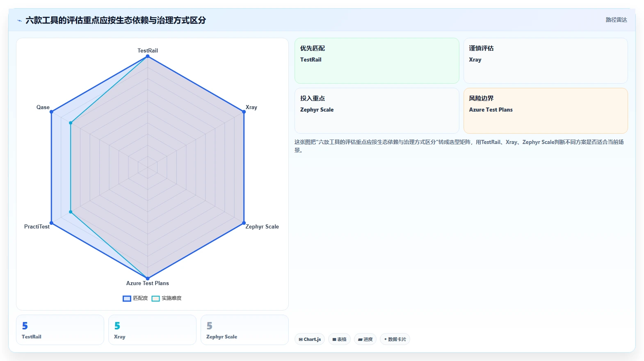The height and width of the screenshot is (361, 644).
Task: Click the PractiTest radar axis label
Action: (37, 226)
